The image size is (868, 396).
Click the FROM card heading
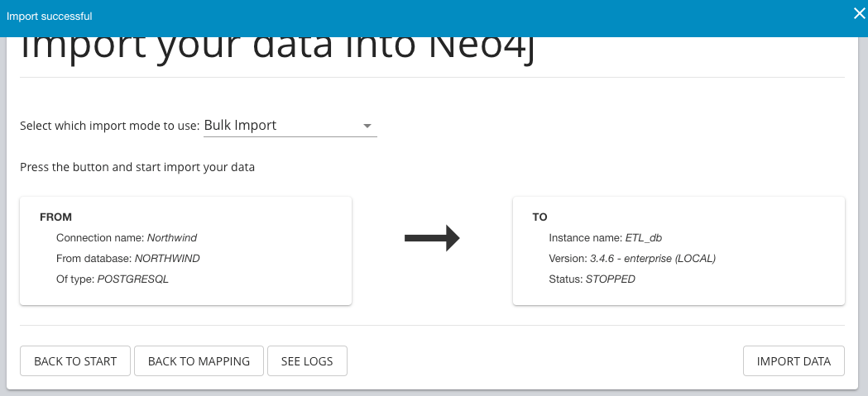click(56, 217)
